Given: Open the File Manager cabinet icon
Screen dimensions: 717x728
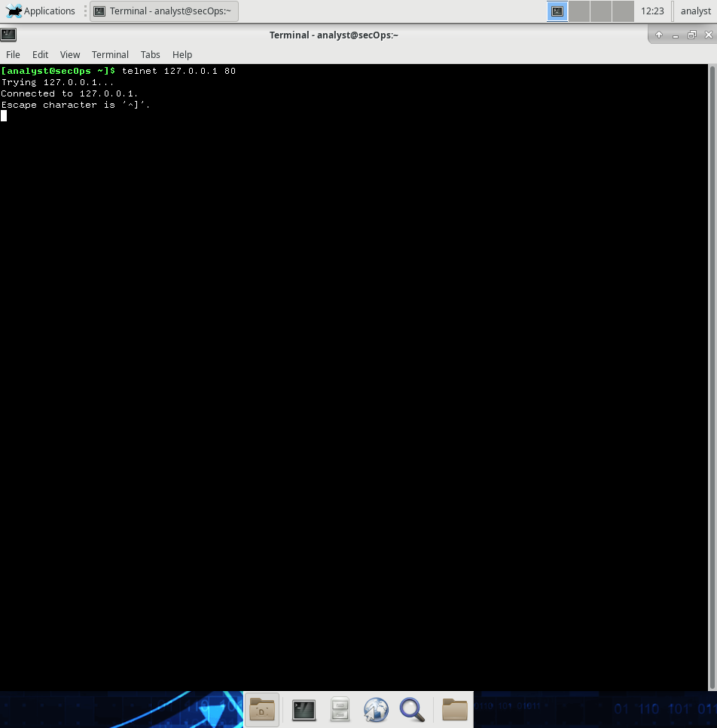Looking at the screenshot, I should (340, 709).
